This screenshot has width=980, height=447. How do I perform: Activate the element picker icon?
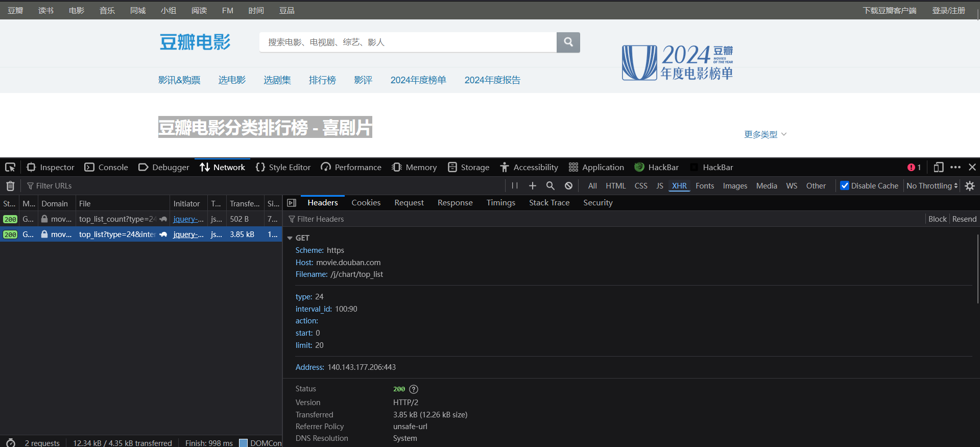10,167
